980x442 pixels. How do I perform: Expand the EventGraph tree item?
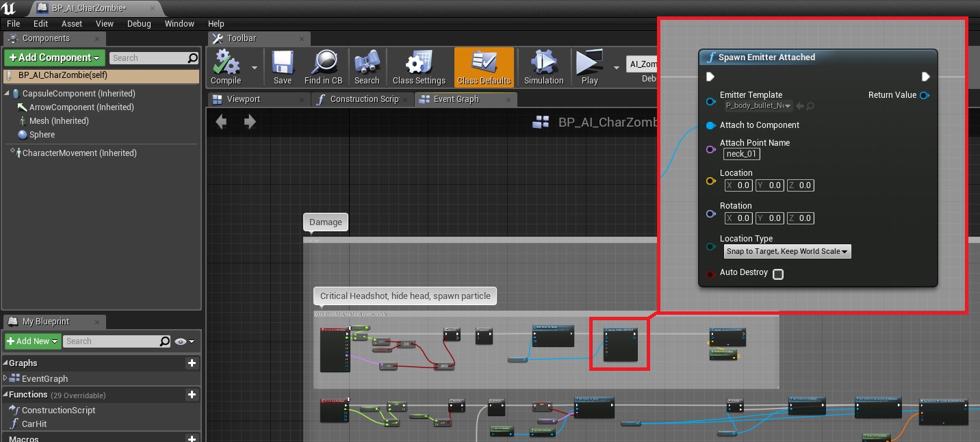point(6,378)
